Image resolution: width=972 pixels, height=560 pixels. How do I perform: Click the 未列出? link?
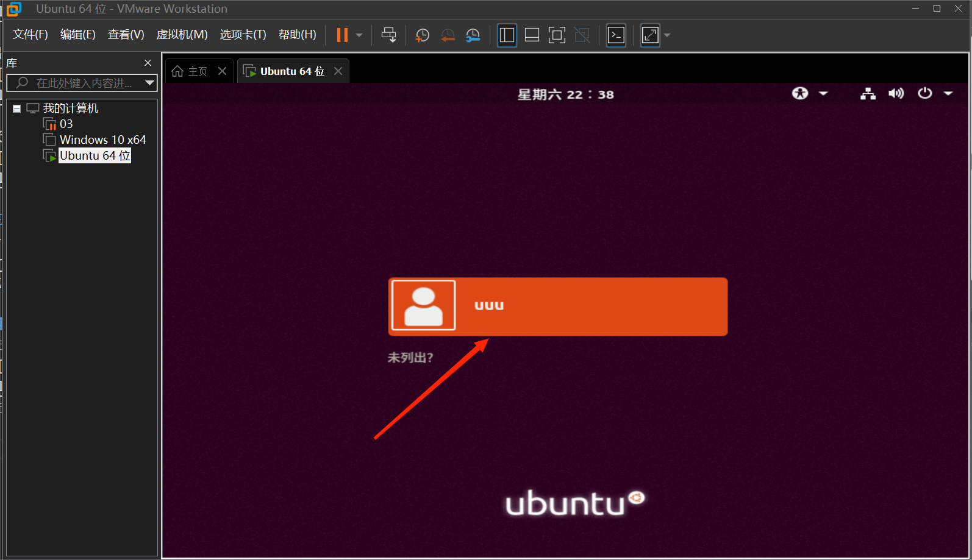click(410, 358)
